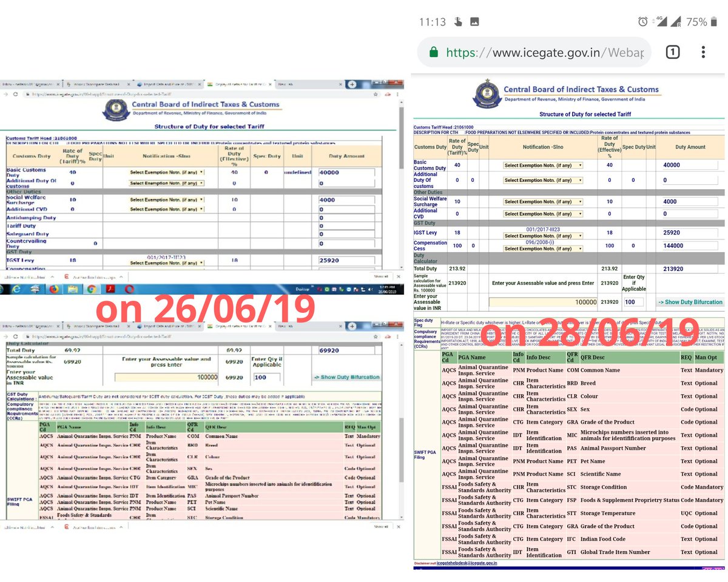
Task: Open Adobe Reader from the taskbar
Action: coord(110,290)
